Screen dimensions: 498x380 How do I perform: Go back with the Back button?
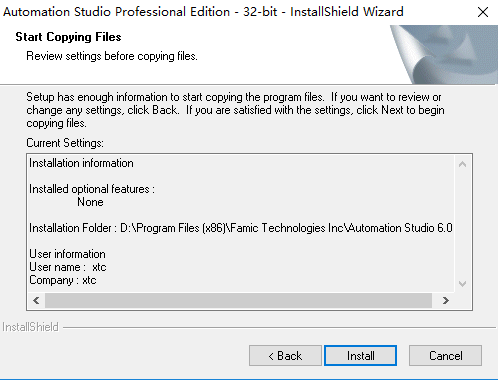(285, 356)
